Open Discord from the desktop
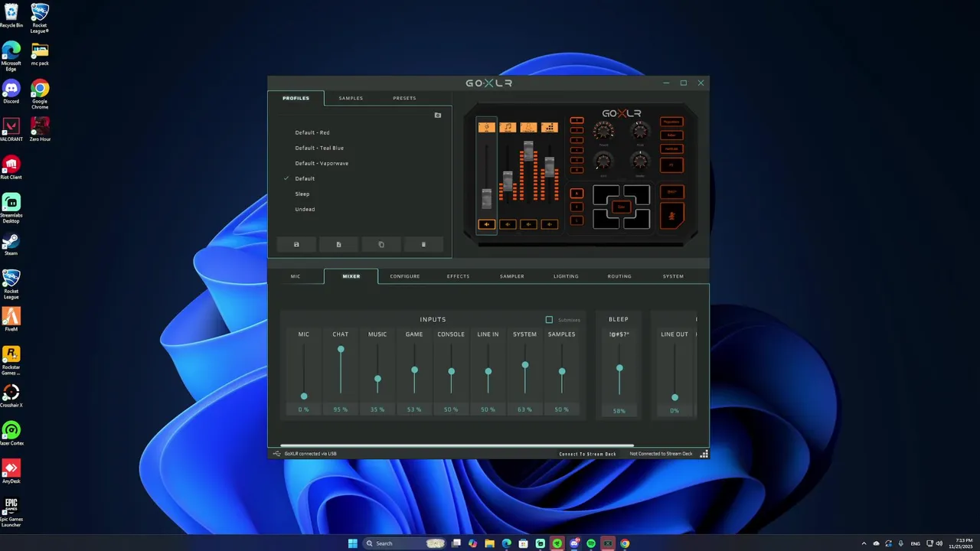Screen dimensions: 980x551 click(11, 91)
